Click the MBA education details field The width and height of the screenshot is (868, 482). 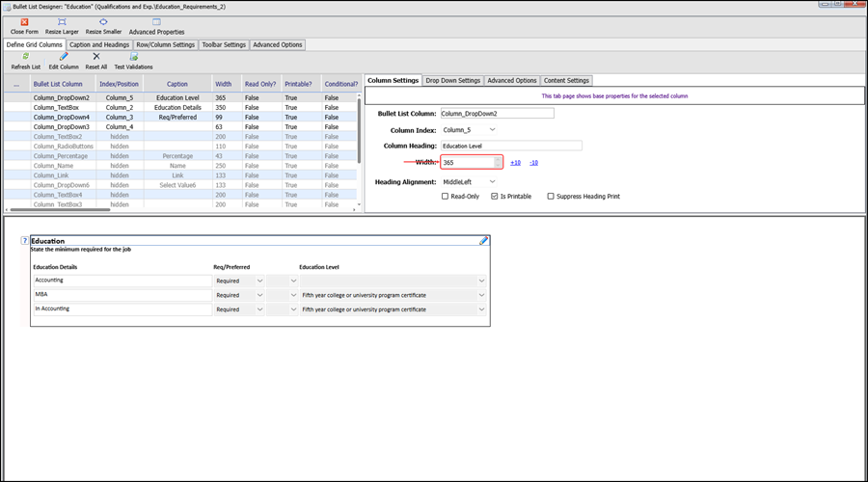122,295
